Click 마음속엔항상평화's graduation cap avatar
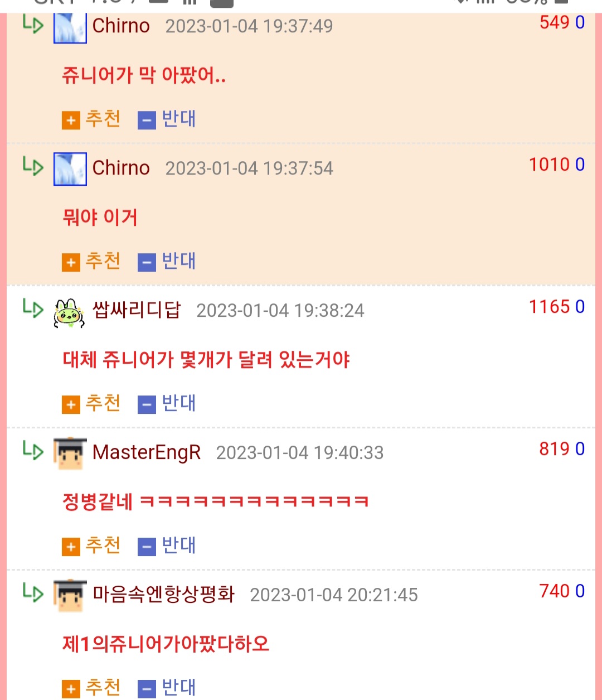602x700 pixels. [70, 596]
